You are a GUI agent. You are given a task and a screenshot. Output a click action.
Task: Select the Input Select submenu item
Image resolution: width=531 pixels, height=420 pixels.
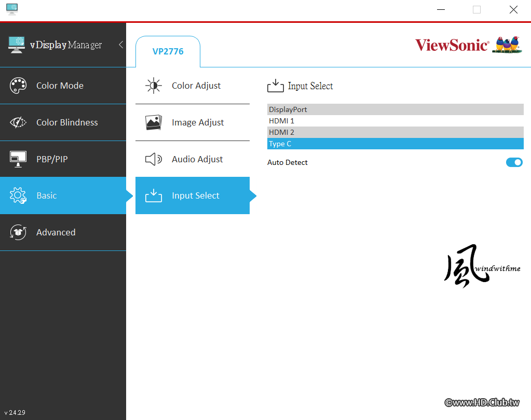[x=193, y=195]
